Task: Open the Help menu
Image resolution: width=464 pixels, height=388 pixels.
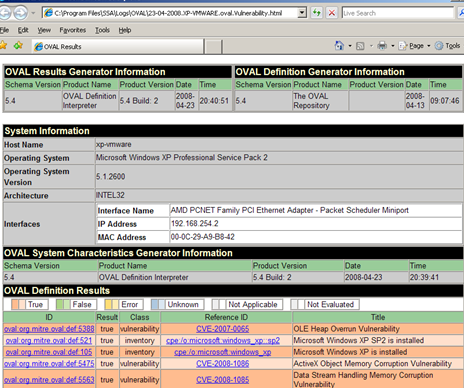Action: 125,30
